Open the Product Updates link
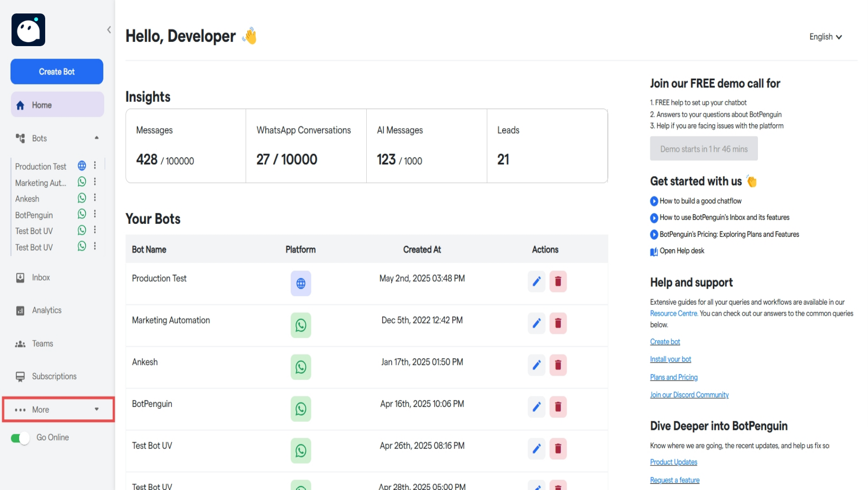This screenshot has height=490, width=868. (673, 462)
